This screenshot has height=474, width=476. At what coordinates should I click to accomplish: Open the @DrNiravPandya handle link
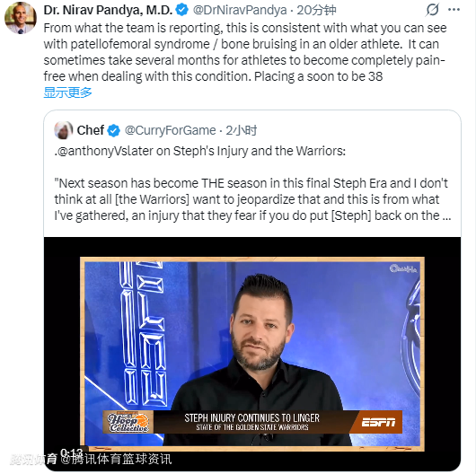click(x=240, y=10)
